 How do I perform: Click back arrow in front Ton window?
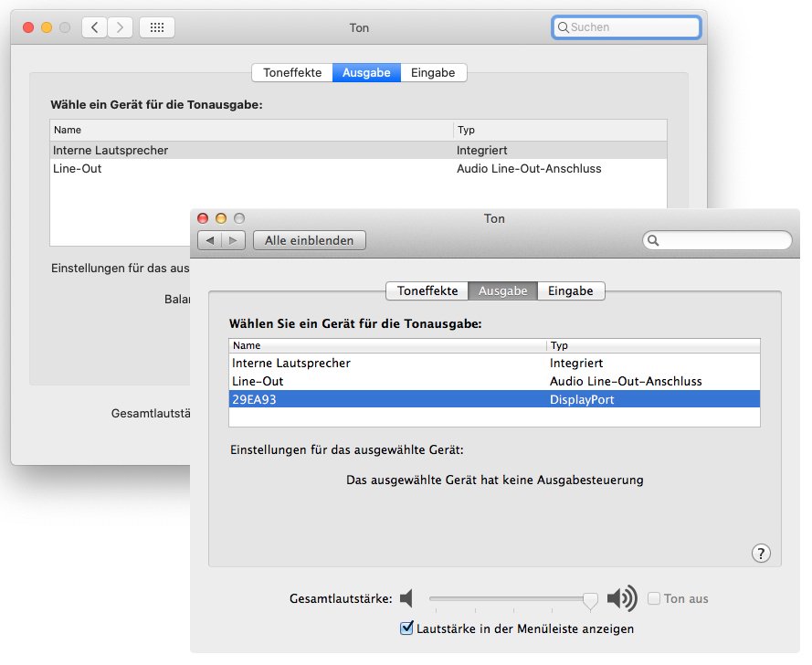tap(210, 240)
